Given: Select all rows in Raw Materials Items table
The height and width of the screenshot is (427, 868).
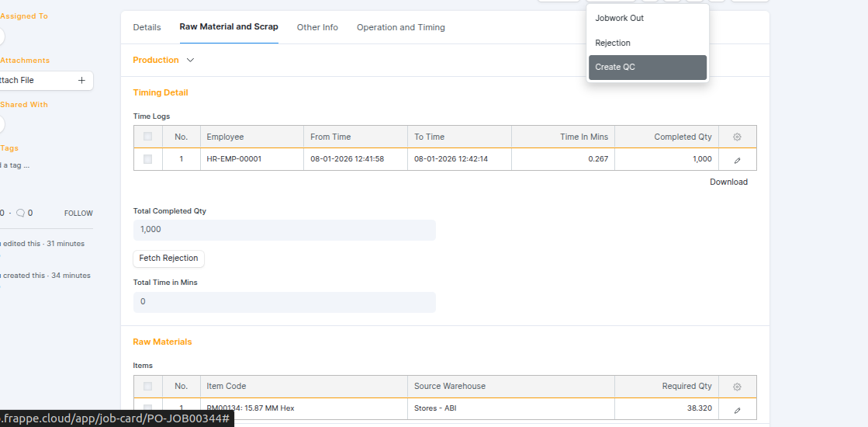Looking at the screenshot, I should [147, 387].
